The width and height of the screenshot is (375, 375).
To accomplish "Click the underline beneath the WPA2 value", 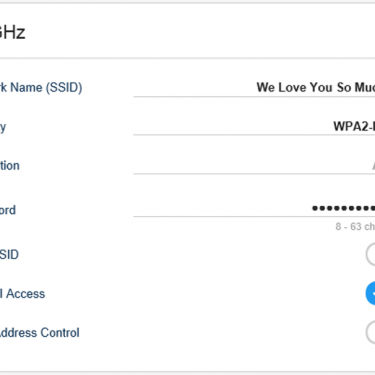I will (x=254, y=135).
